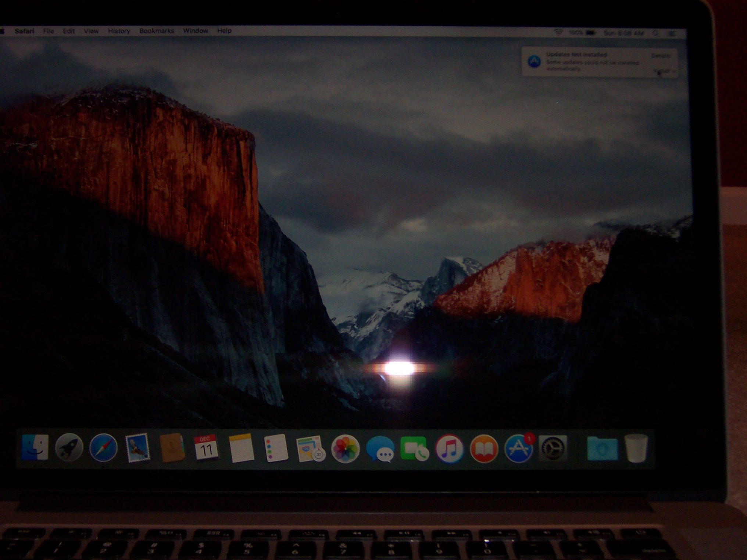Open Notes app in Dock

[241, 448]
